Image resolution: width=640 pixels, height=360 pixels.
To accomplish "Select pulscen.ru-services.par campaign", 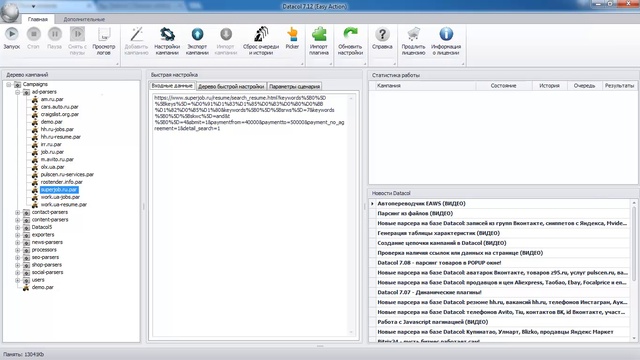I will pos(67,175).
